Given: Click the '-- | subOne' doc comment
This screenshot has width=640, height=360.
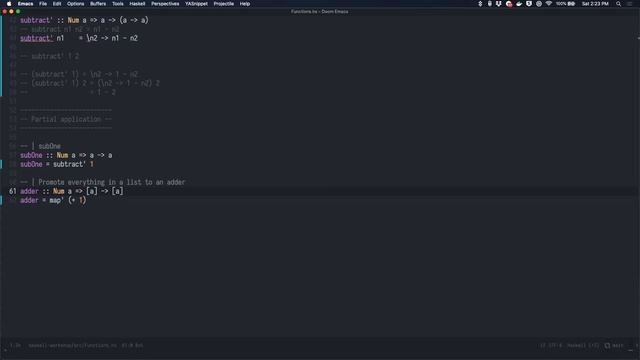Looking at the screenshot, I should pyautogui.click(x=40, y=146).
